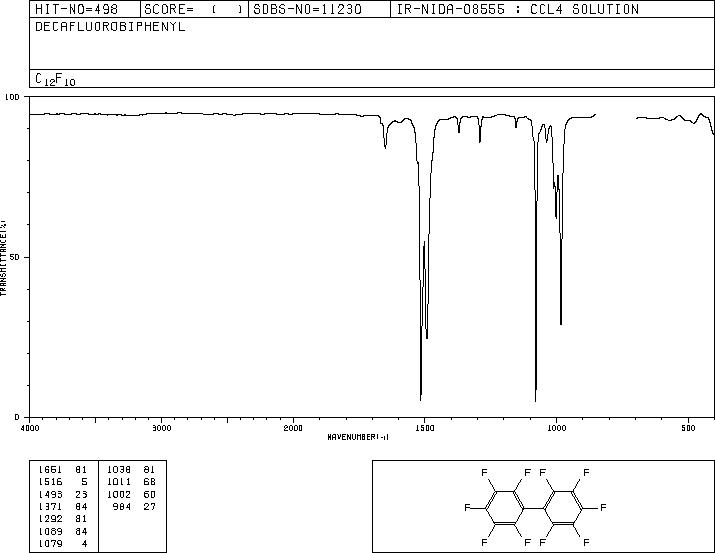Click the "0" transmittance axis label

pos(17,417)
